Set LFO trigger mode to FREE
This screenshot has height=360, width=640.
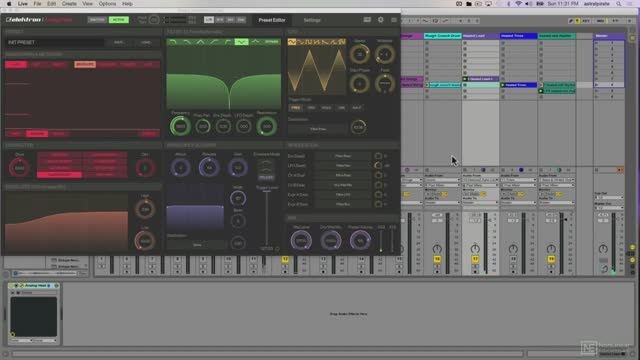point(296,108)
